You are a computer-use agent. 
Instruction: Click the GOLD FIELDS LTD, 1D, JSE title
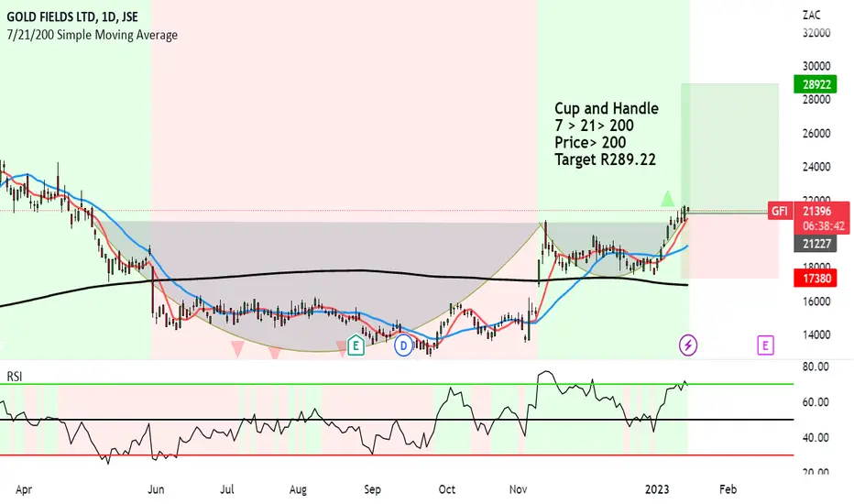click(72, 16)
